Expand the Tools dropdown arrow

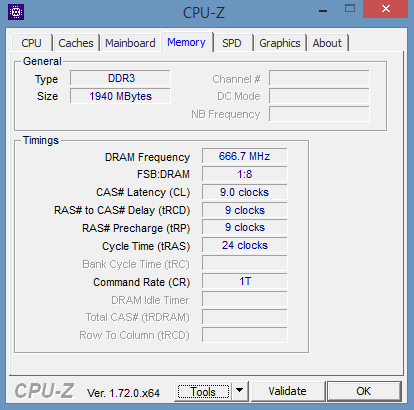point(240,391)
